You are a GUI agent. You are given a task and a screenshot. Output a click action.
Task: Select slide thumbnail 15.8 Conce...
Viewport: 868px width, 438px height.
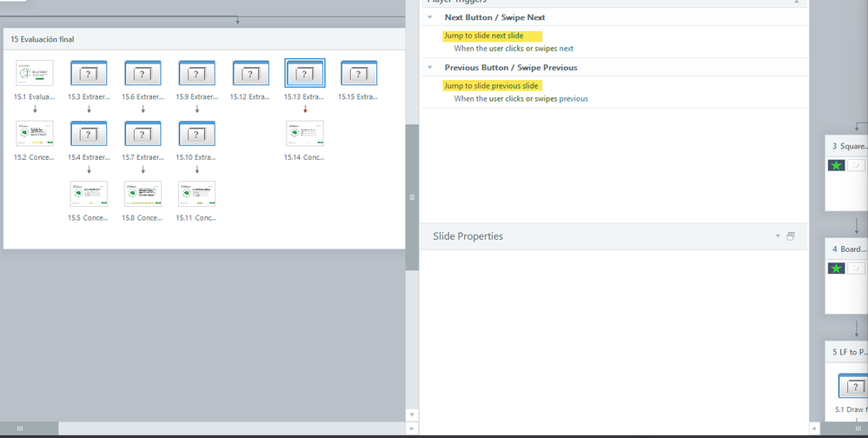(142, 194)
